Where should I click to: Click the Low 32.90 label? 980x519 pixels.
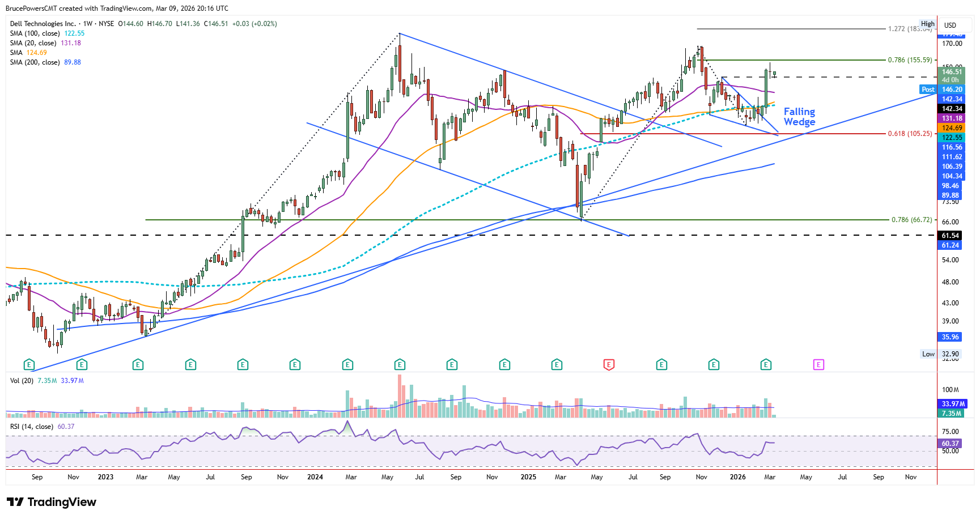click(x=940, y=354)
